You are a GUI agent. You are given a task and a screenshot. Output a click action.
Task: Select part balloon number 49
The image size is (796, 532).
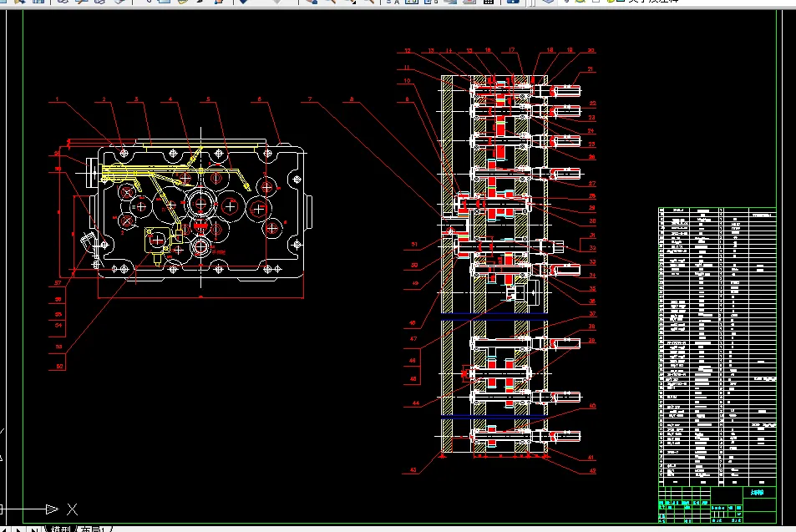click(x=415, y=284)
